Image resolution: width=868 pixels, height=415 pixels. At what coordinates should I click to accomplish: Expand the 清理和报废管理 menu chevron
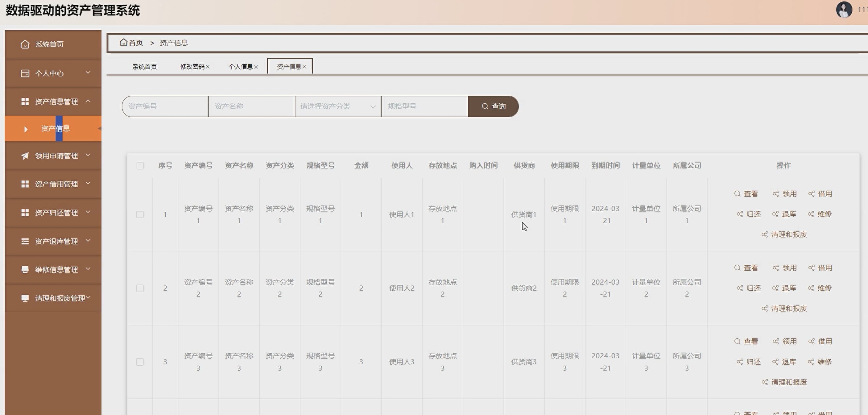pos(88,297)
